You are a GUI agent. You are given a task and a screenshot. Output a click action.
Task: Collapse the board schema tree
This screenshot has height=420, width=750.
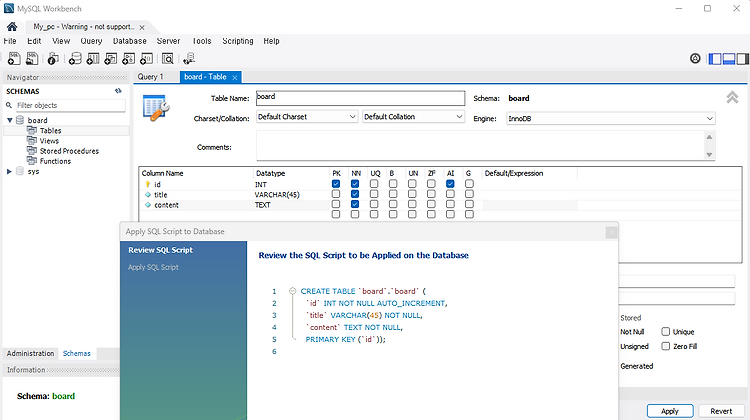click(x=10, y=120)
